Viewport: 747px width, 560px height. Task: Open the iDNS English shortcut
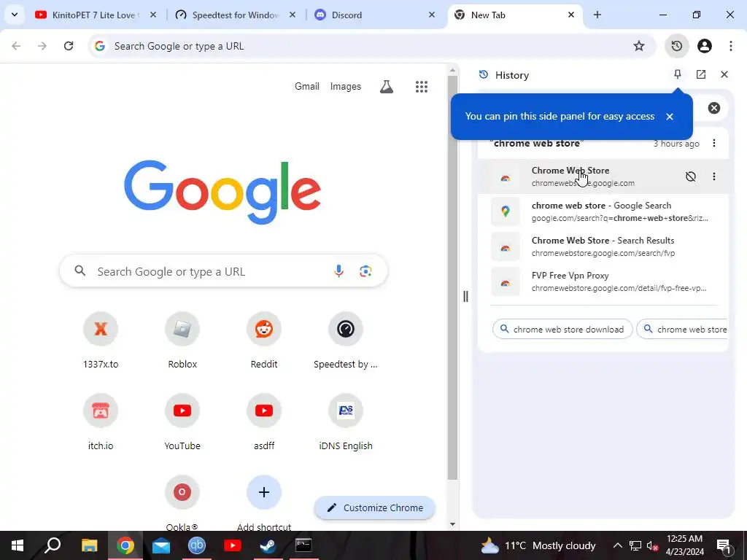[345, 423]
